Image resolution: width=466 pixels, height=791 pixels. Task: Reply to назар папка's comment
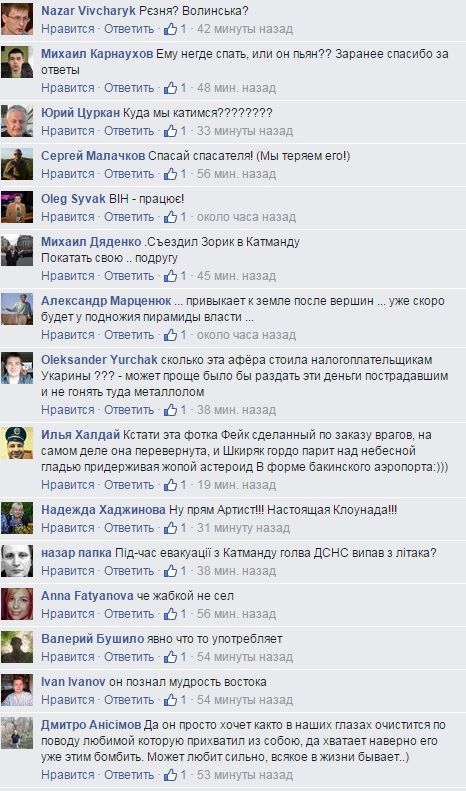point(129,571)
